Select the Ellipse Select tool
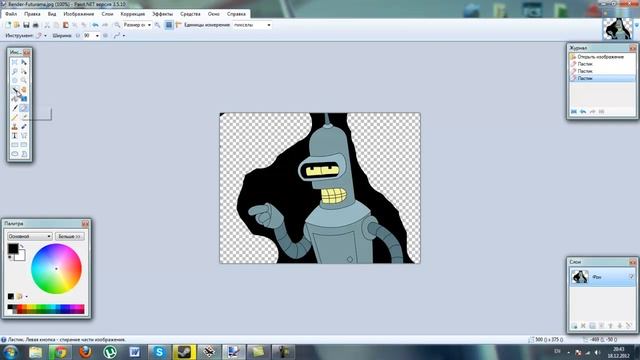640x360 pixels. click(15, 80)
